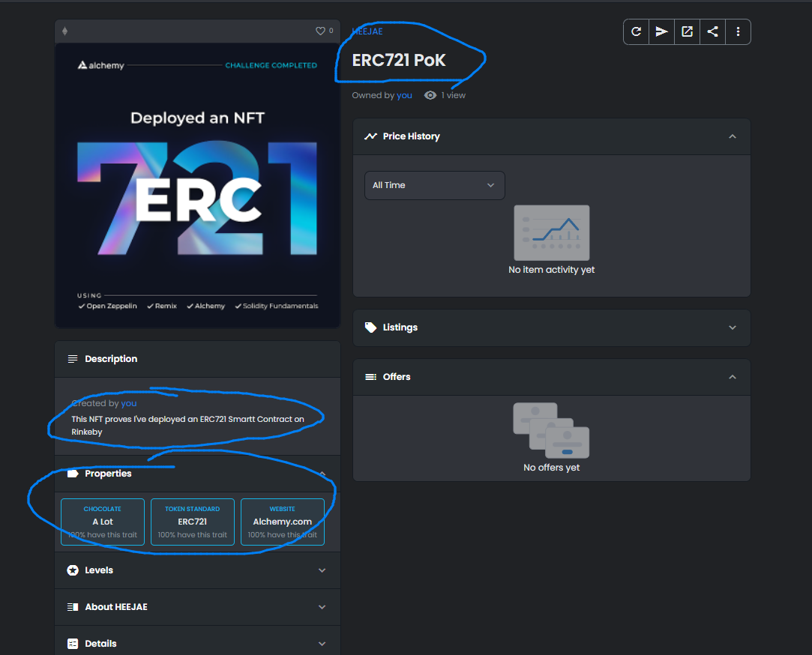Click the share icon
Image resolution: width=812 pixels, height=655 pixels.
(x=712, y=31)
